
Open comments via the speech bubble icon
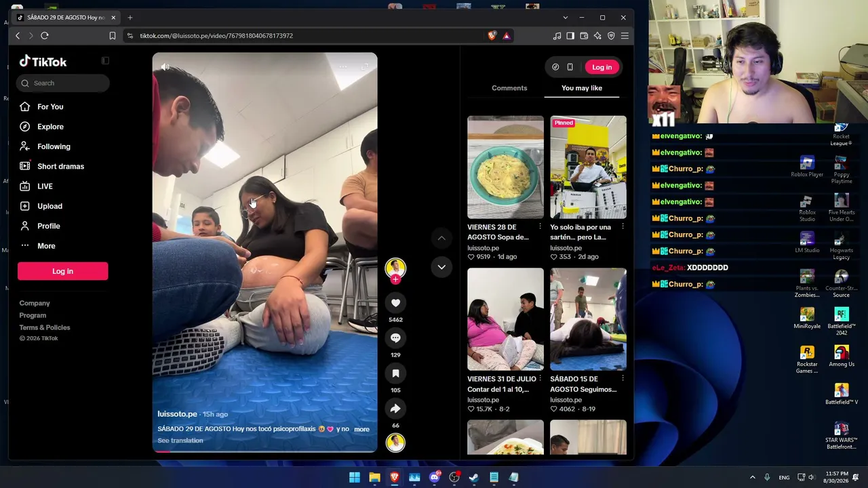(395, 338)
